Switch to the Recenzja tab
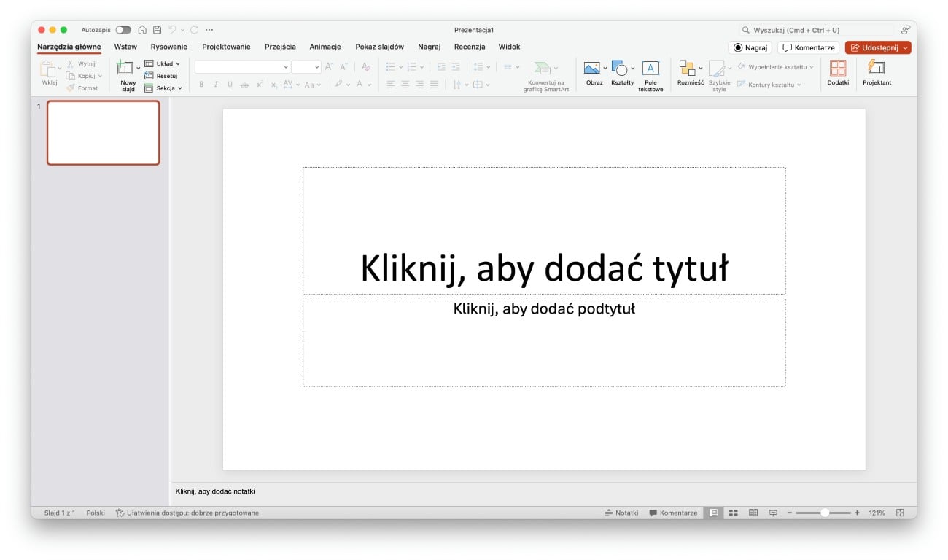The width and height of the screenshot is (948, 560). click(x=470, y=47)
